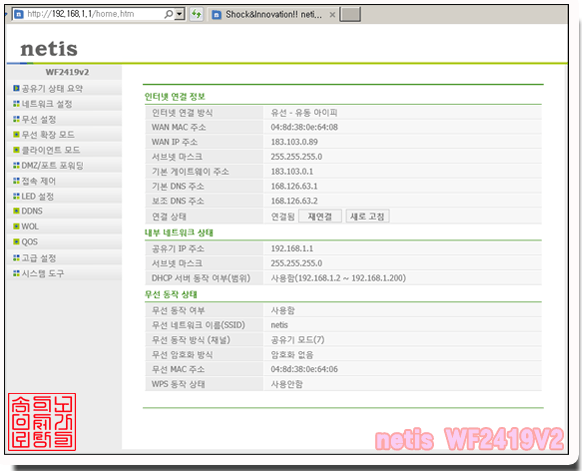The image size is (582, 471).
Task: Click the grid icon beside 시스템 도구
Action: 16,273
